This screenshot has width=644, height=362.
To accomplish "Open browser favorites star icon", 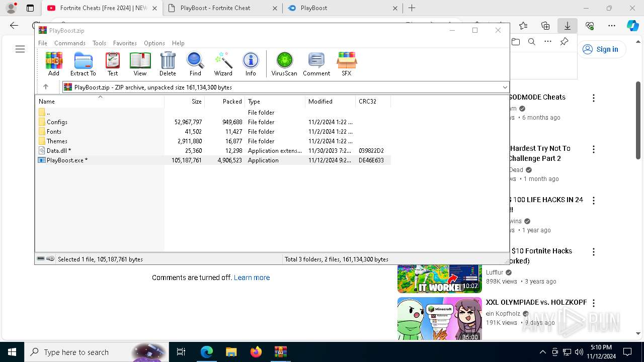I will (523, 26).
